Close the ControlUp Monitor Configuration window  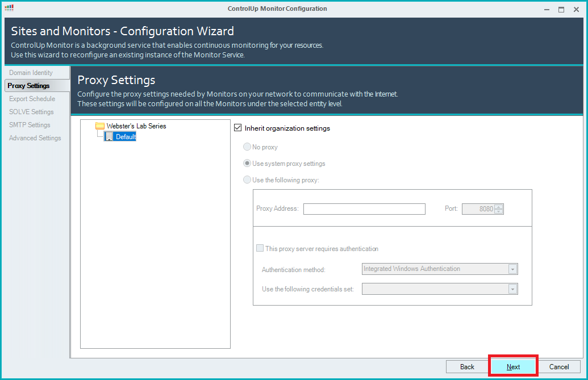576,9
